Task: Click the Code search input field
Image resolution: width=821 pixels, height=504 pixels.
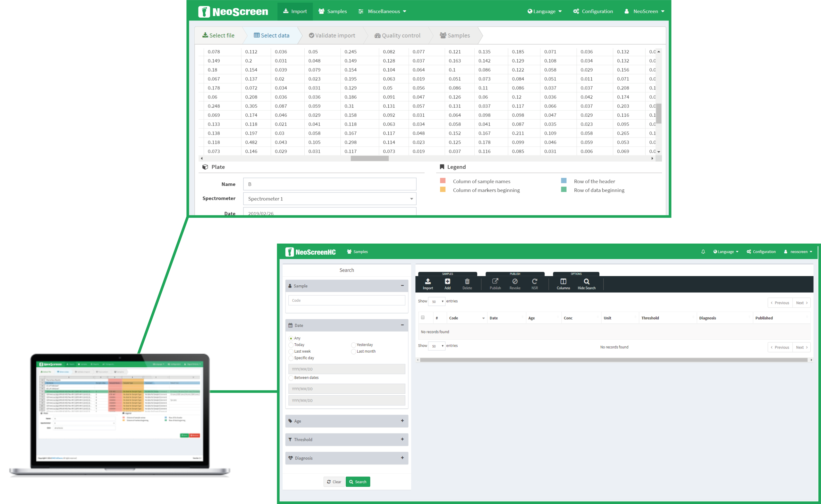Action: pyautogui.click(x=346, y=300)
